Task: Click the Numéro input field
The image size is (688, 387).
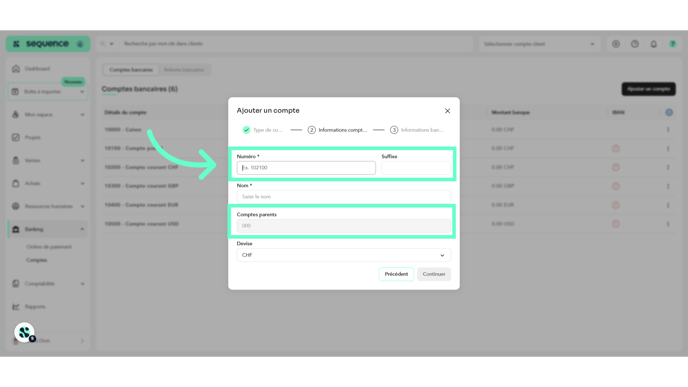Action: coord(306,168)
